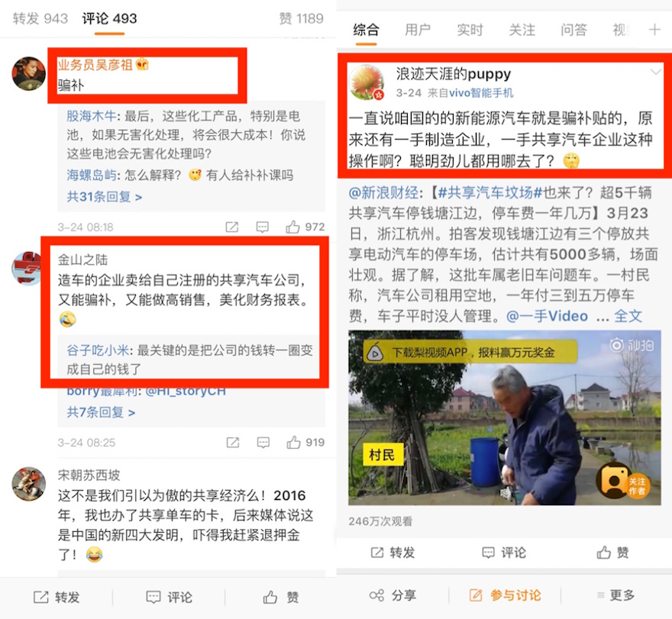Click the plus icon after tabs
672x619 pixels.
coord(654,30)
